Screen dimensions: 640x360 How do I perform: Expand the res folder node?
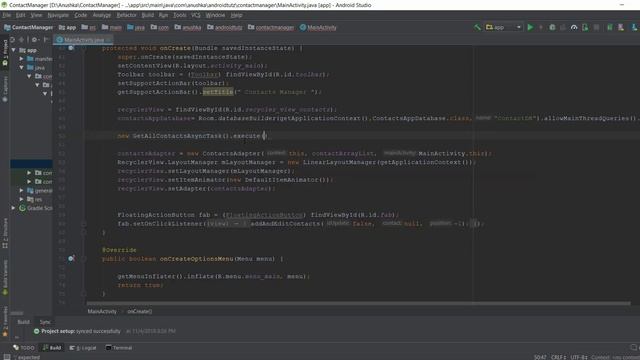tap(21, 199)
